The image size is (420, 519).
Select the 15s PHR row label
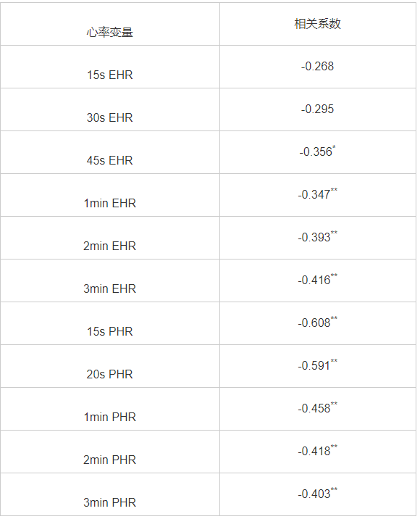[x=110, y=332]
